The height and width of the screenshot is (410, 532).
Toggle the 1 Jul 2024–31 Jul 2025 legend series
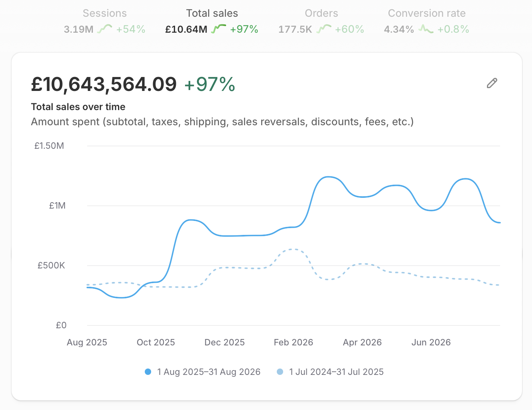pyautogui.click(x=330, y=372)
